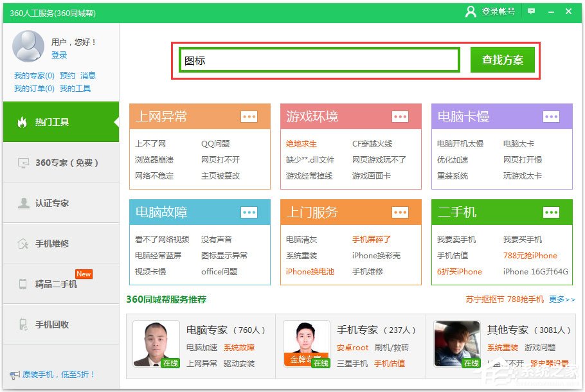
Task: Click the 热门工具 flame icon in sidebar
Action: [x=23, y=122]
